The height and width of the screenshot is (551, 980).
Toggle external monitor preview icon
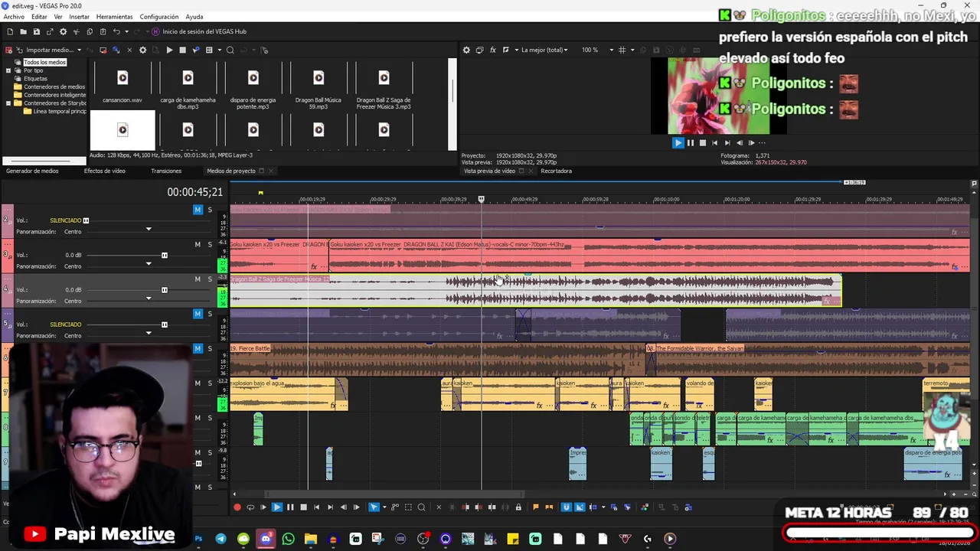click(479, 50)
